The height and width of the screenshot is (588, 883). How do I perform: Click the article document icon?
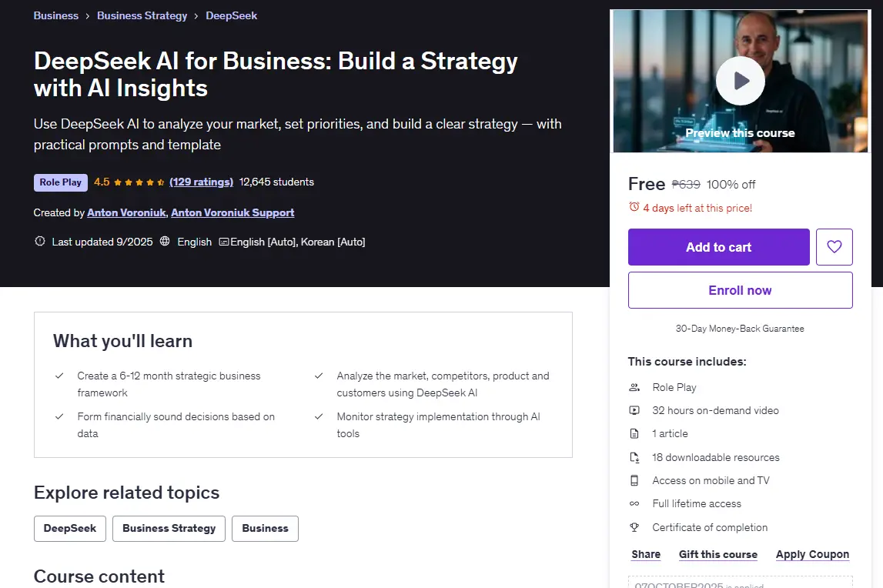click(x=634, y=433)
